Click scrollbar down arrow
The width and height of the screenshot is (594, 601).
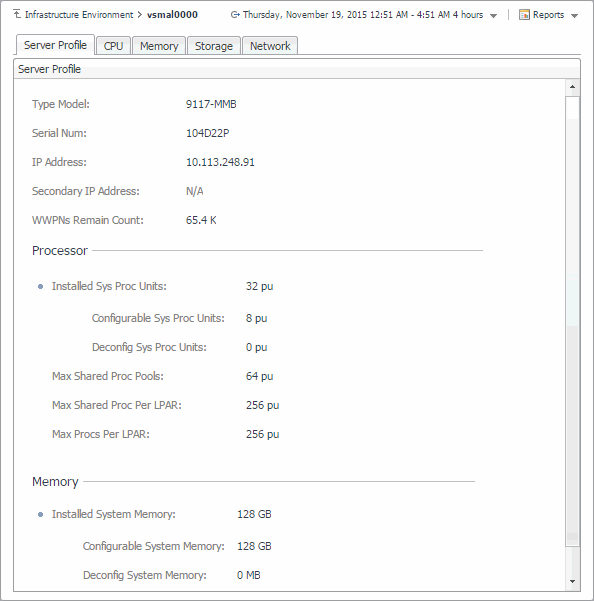[573, 581]
